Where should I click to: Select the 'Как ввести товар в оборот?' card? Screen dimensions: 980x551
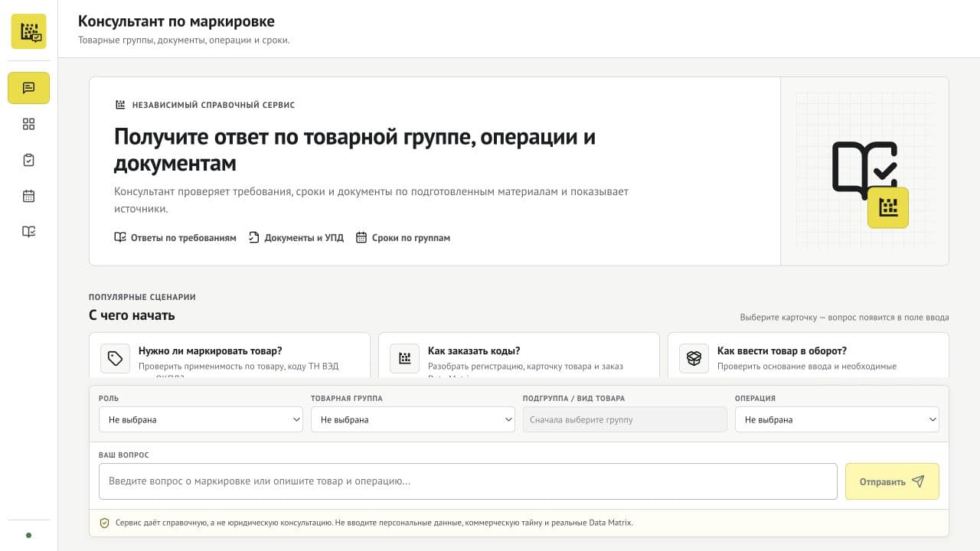(808, 355)
